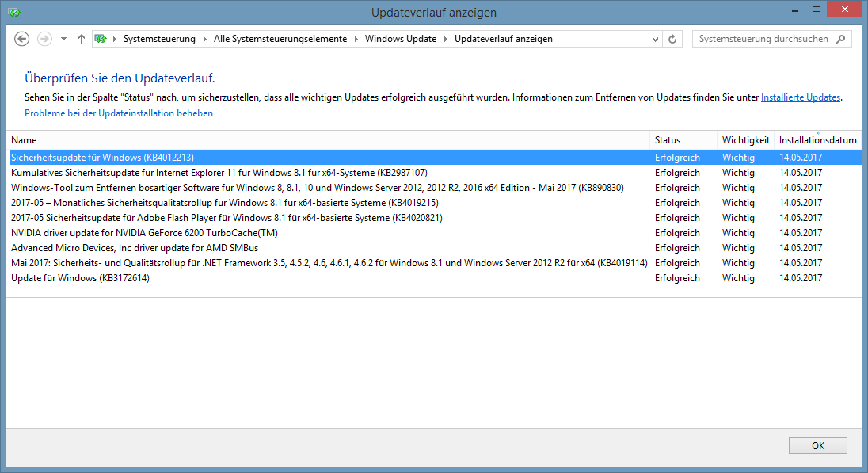The image size is (868, 473).
Task: Click the Updateverlauf anzeigen breadcrumb
Action: coord(504,39)
